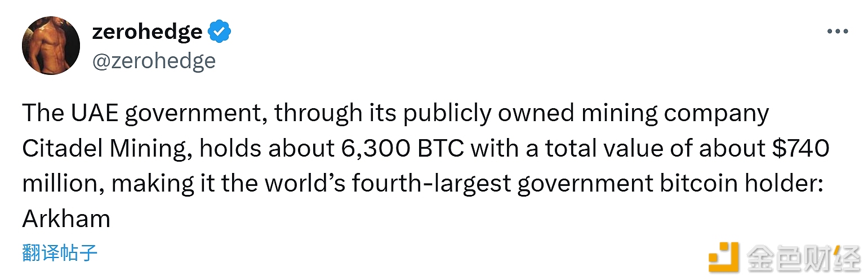Viewport: 868px width, 280px height.
Task: Open the three-dot more options menu
Action: (x=837, y=32)
